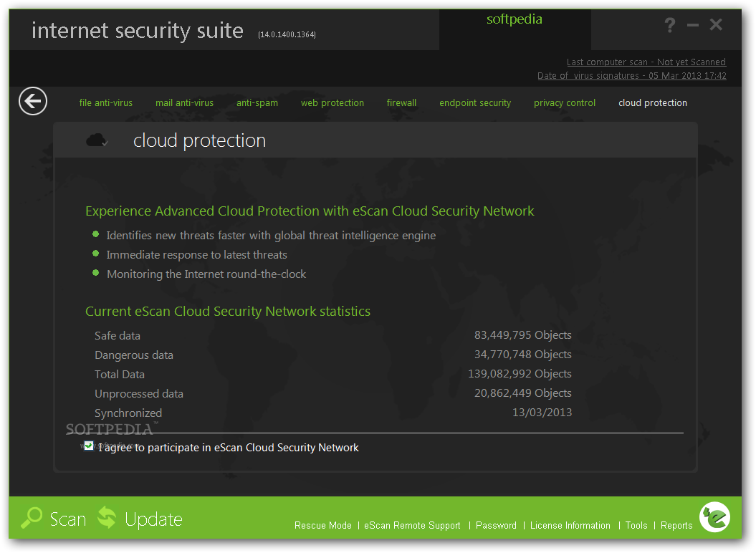Click the Total Data value 139,082,992 Objects
The image size is (756, 553).
tap(520, 374)
